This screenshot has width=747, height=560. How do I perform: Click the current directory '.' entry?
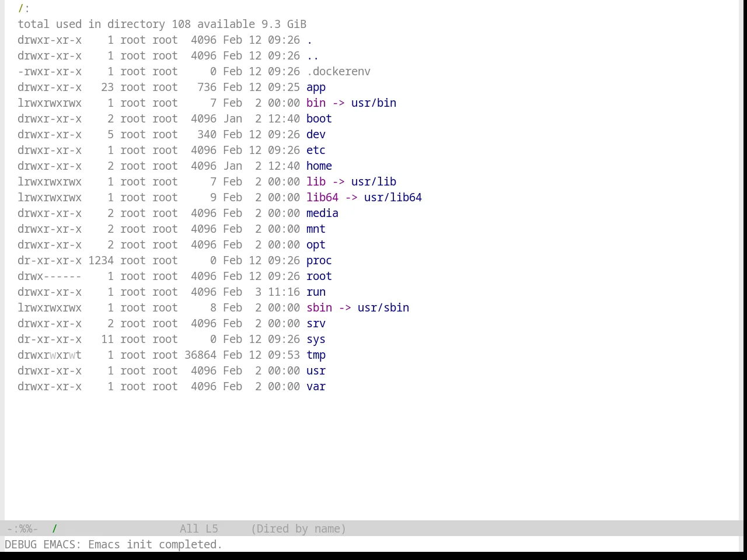pos(309,40)
